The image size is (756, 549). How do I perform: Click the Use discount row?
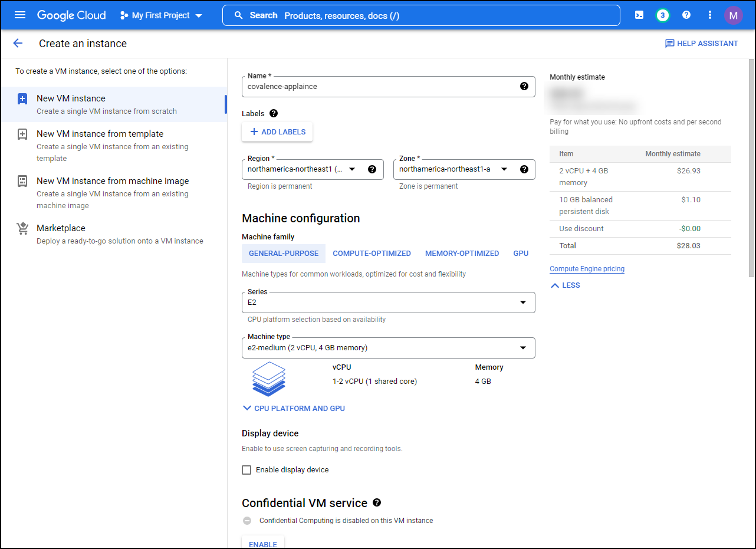640,229
